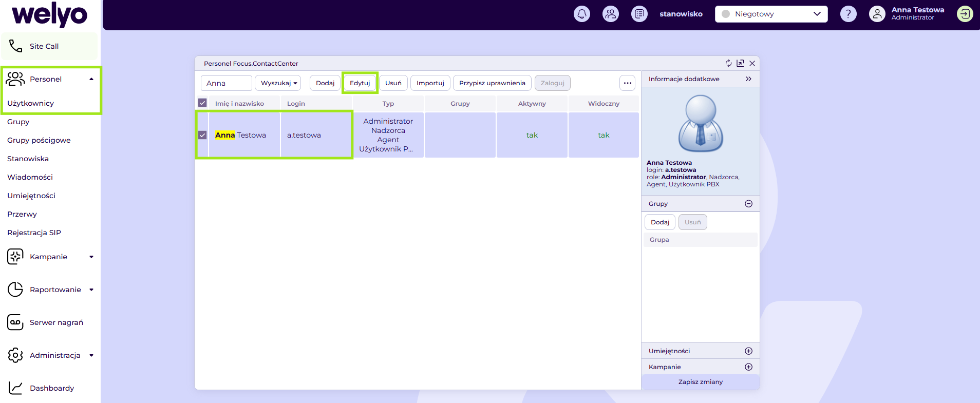Click the Raportowanie pie chart icon
This screenshot has width=980, height=403.
[15, 290]
